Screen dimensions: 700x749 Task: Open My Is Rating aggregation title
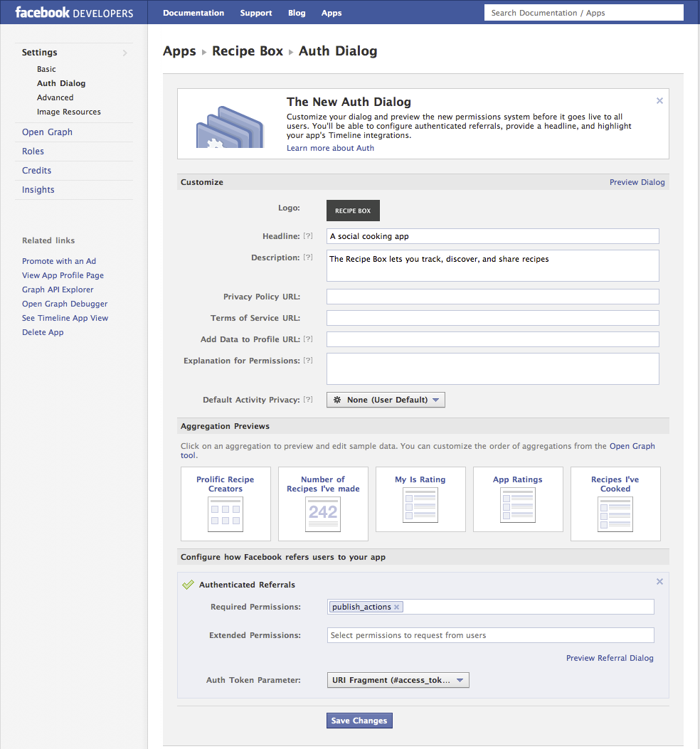pos(420,479)
